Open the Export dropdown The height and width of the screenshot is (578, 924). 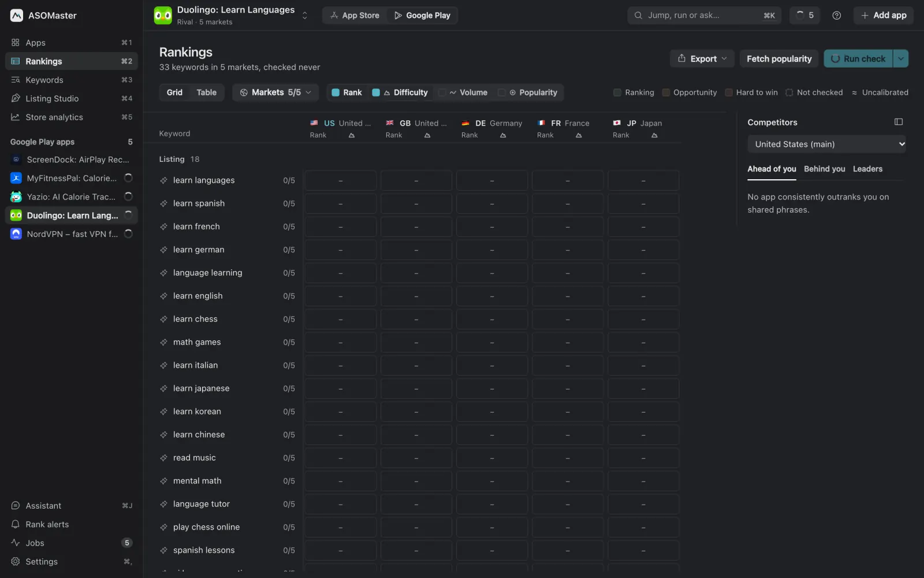click(702, 58)
